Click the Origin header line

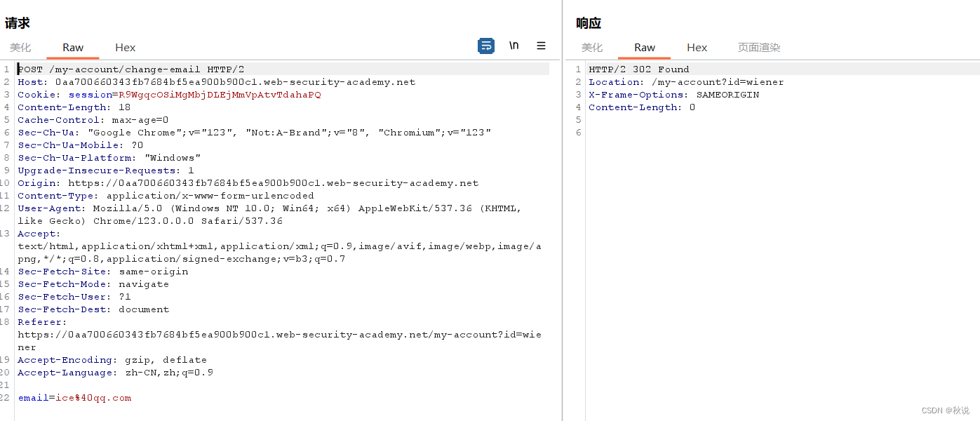coord(248,183)
